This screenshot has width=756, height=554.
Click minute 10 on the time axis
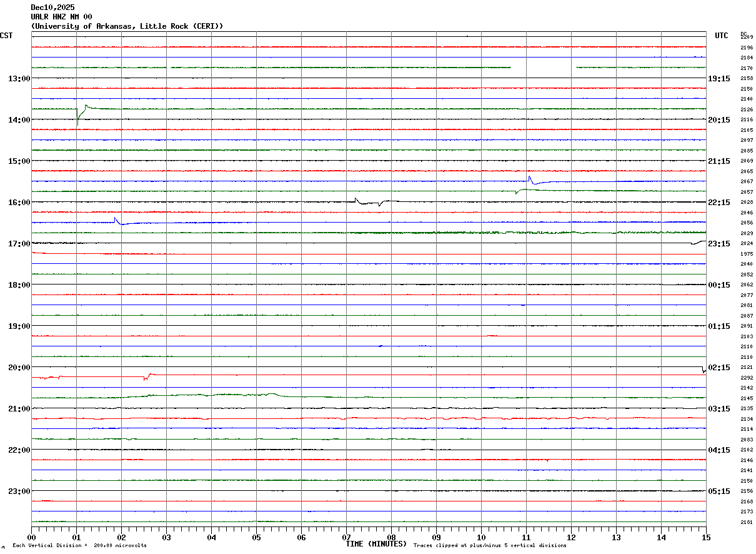point(481,537)
